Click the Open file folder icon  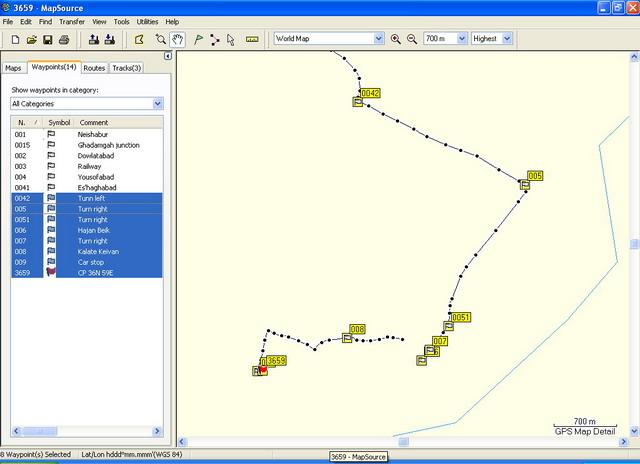pyautogui.click(x=31, y=40)
